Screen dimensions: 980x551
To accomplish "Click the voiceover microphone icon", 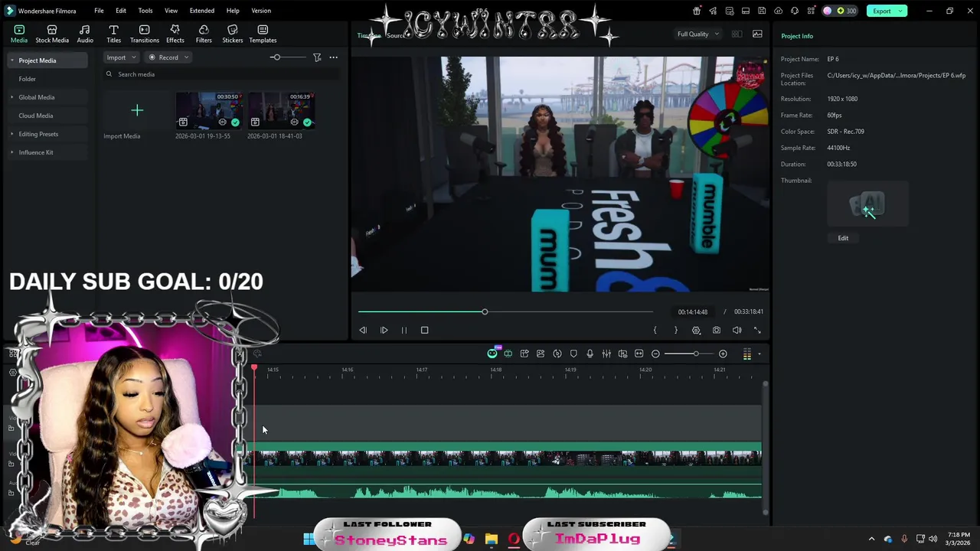I will (x=590, y=354).
